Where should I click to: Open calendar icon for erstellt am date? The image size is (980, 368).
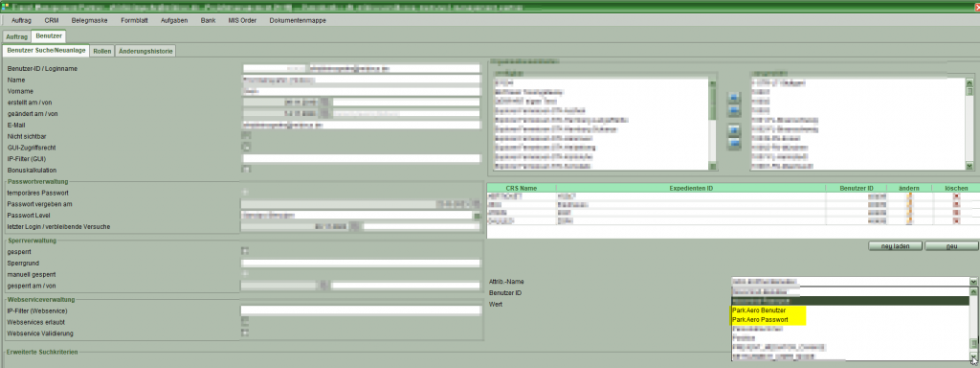(324, 102)
